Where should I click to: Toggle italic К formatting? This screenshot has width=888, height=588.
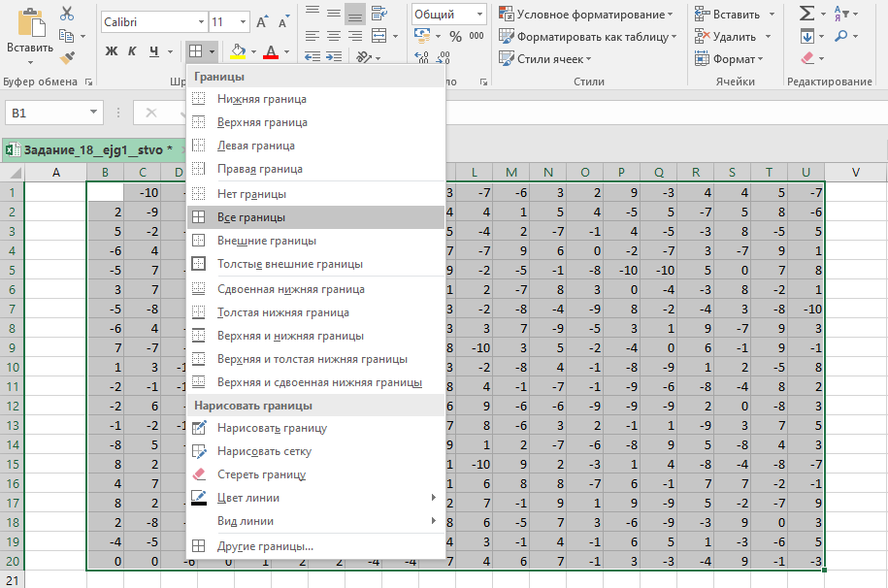tap(133, 50)
